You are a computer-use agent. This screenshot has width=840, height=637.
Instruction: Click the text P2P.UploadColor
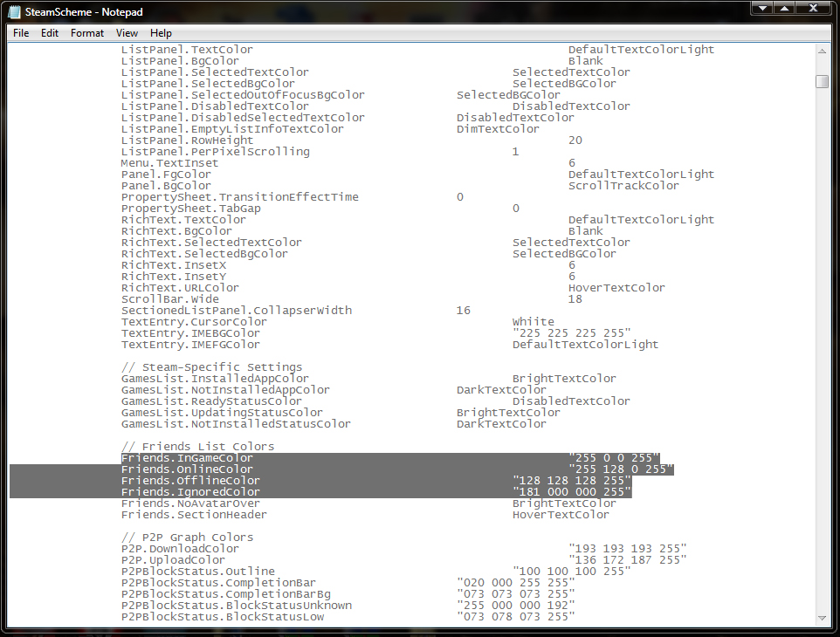pyautogui.click(x=173, y=560)
